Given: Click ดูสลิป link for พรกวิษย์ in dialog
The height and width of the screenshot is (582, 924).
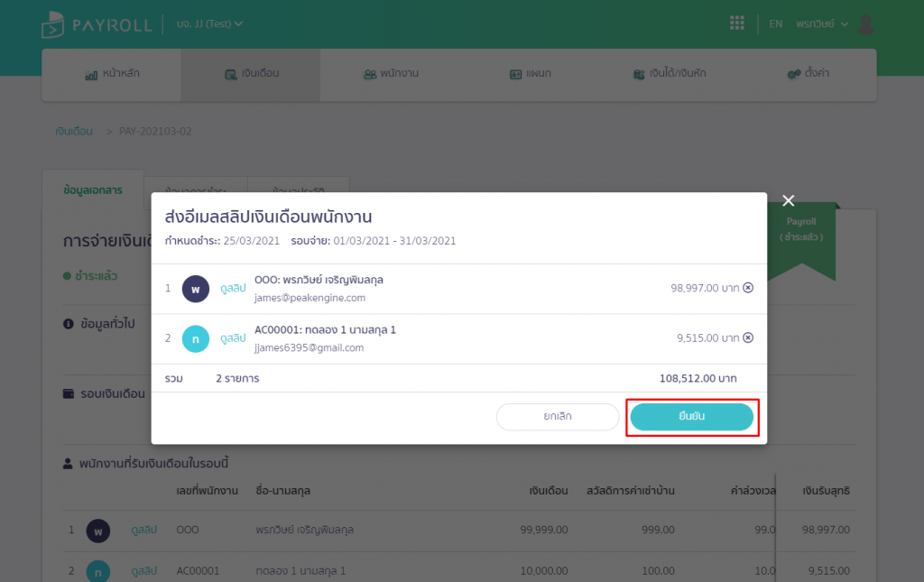Looking at the screenshot, I should (x=233, y=288).
